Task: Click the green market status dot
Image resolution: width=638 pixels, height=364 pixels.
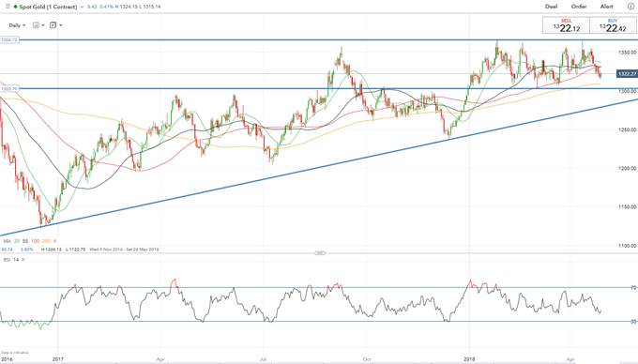Action: [x=15, y=7]
